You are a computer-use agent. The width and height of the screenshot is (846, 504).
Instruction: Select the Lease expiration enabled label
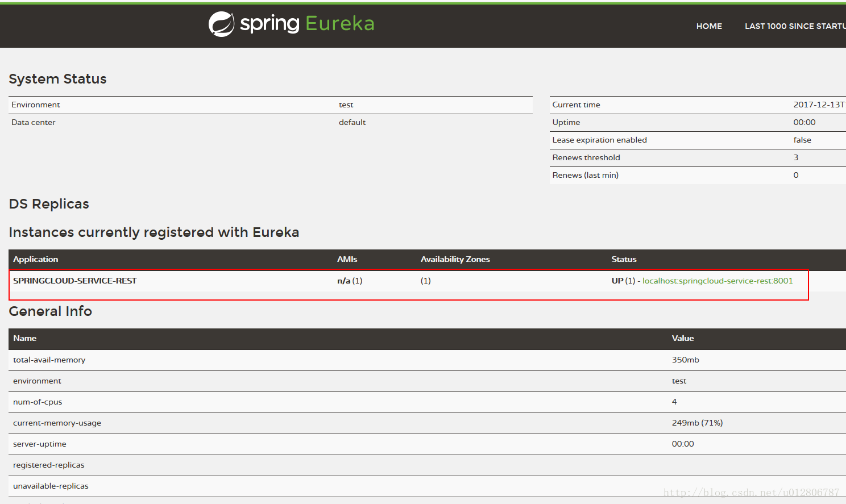pos(599,140)
